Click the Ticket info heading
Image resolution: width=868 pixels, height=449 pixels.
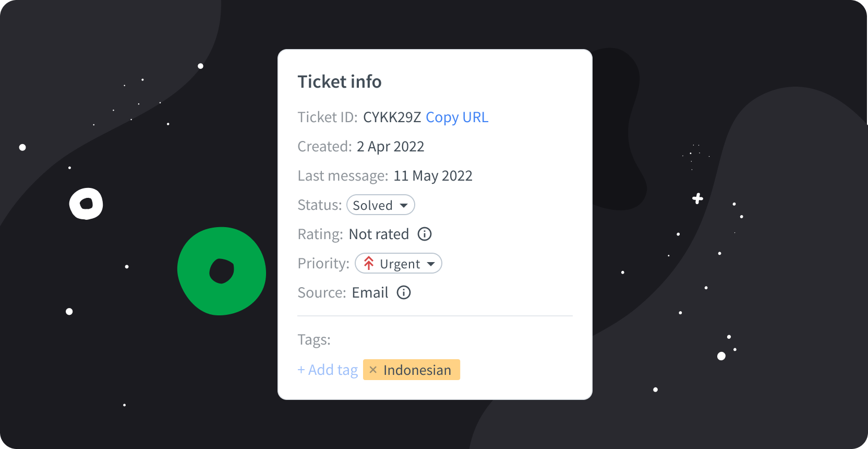coord(339,81)
